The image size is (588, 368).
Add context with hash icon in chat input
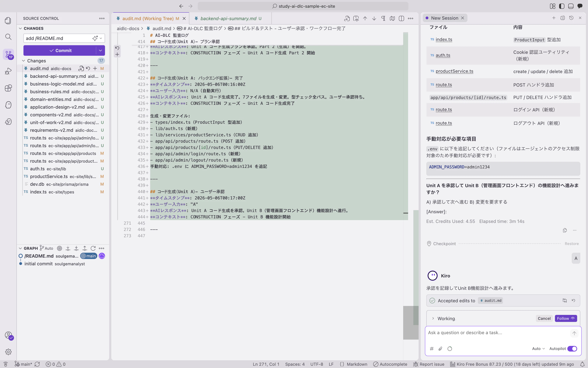pyautogui.click(x=432, y=349)
